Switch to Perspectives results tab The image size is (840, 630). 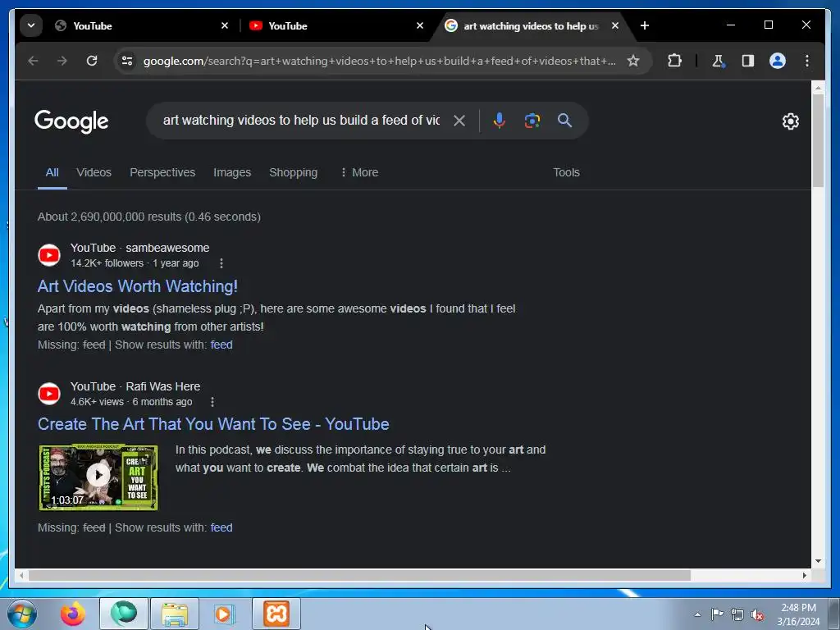point(162,172)
